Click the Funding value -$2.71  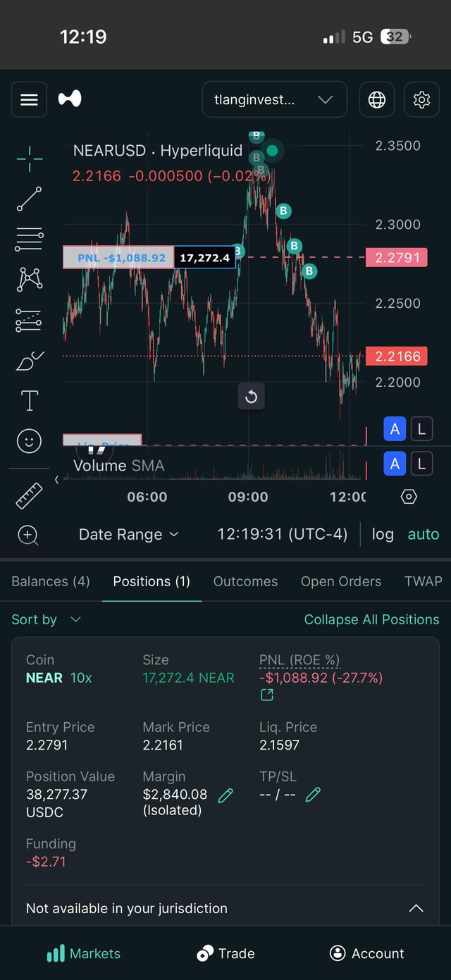[46, 862]
